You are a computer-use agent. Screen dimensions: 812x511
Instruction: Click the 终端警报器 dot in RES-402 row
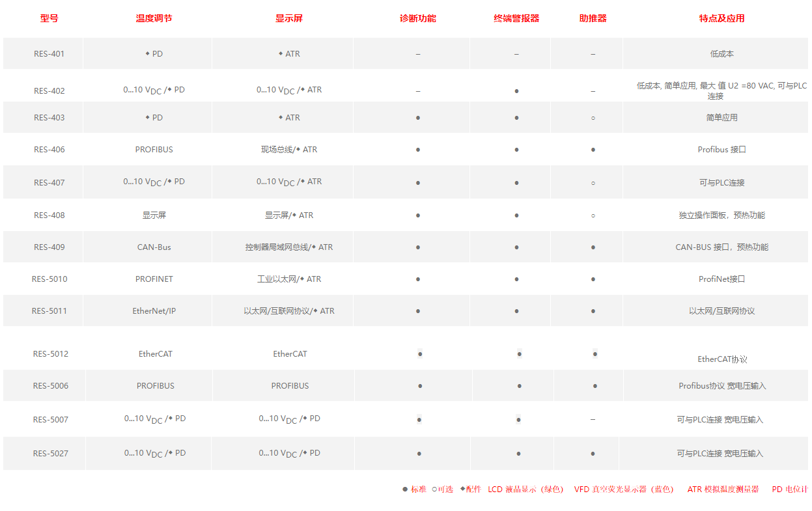click(x=516, y=91)
